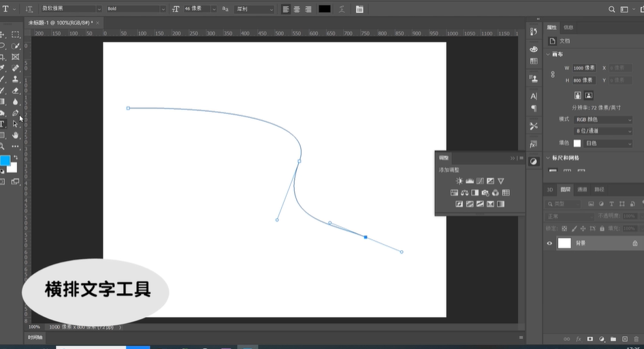Screen dimensions: 644x349
Task: Set text alignment to right
Action: [x=308, y=9]
